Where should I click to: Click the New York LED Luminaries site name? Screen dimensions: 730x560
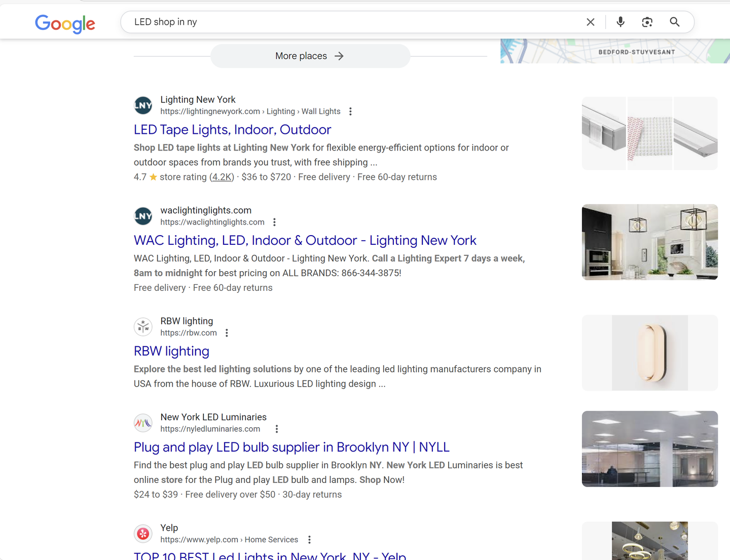[213, 417]
